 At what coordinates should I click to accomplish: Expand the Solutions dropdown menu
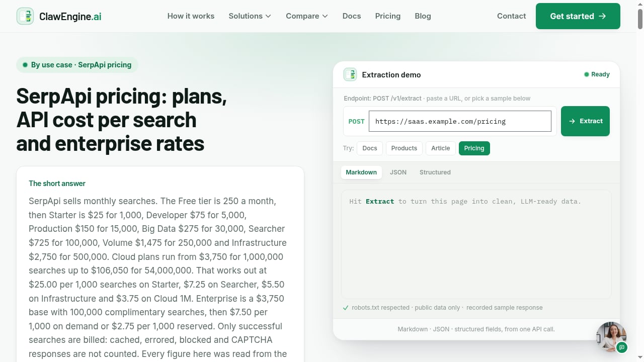[250, 16]
